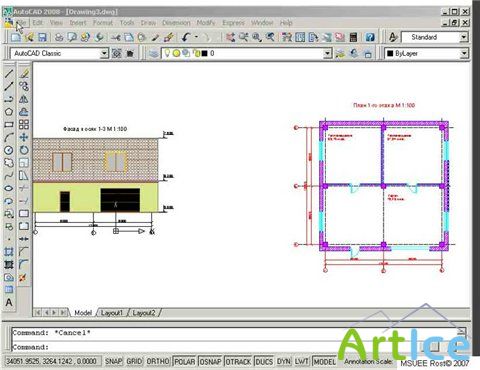Image resolution: width=480 pixels, height=370 pixels.
Task: Toggle layer 0 on/off lightbulb
Action: (167, 53)
